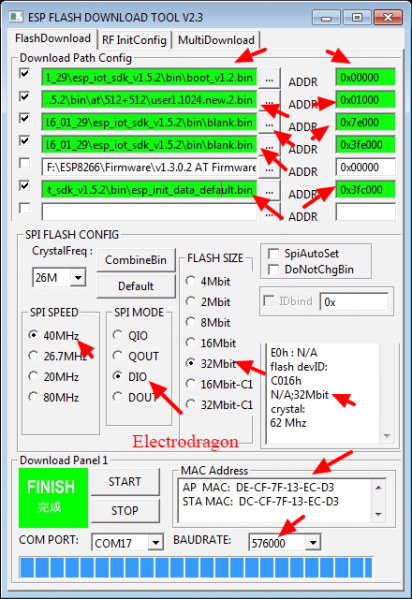Browse for file in boot_v1.2.bin row

pos(269,79)
